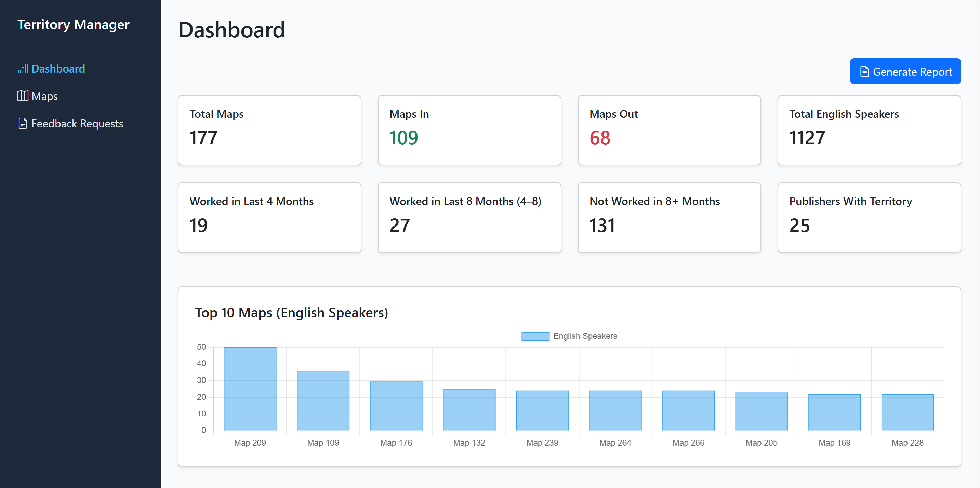The image size is (980, 488).
Task: Click the Territory Manager title
Action: [74, 24]
